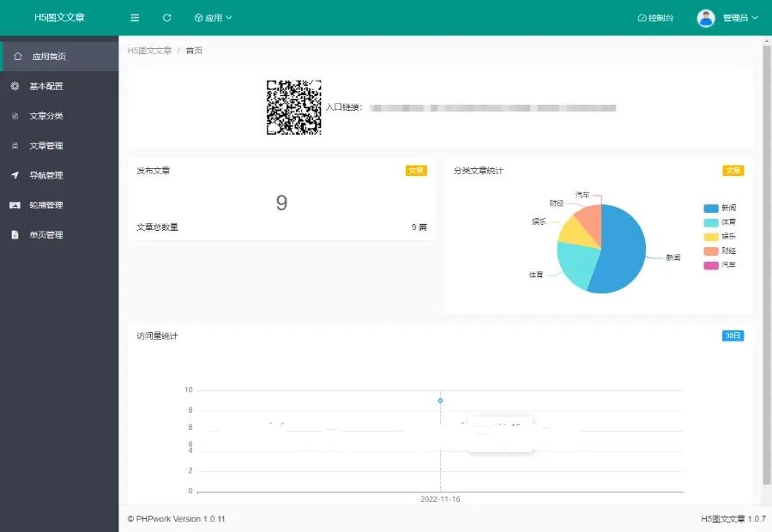The image size is (772, 532).
Task: Select 应用首页 in the sidebar
Action: point(59,56)
